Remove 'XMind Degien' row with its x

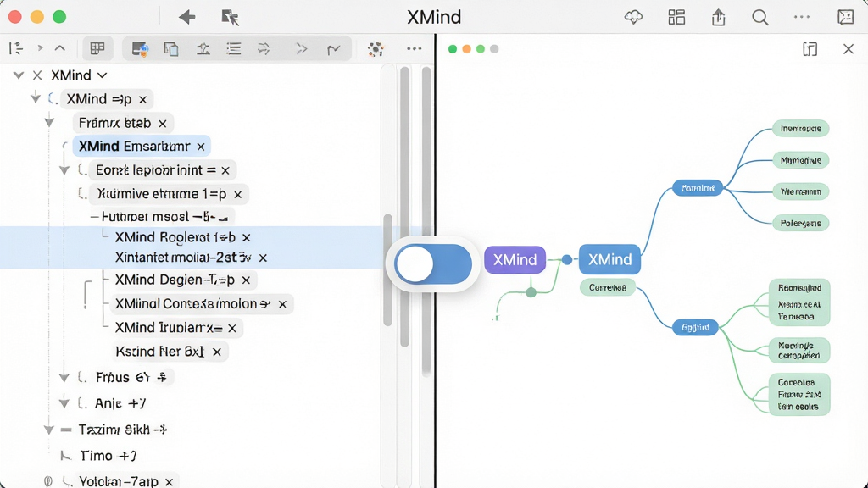(246, 280)
